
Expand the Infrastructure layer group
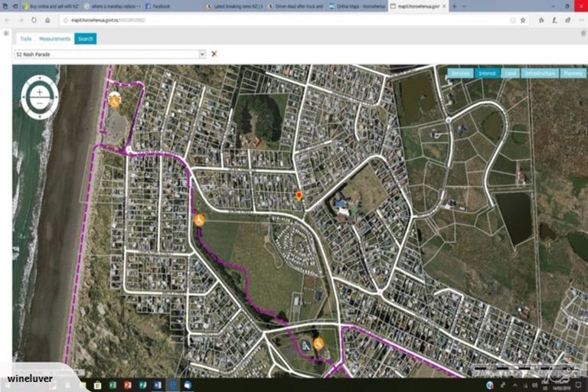540,73
